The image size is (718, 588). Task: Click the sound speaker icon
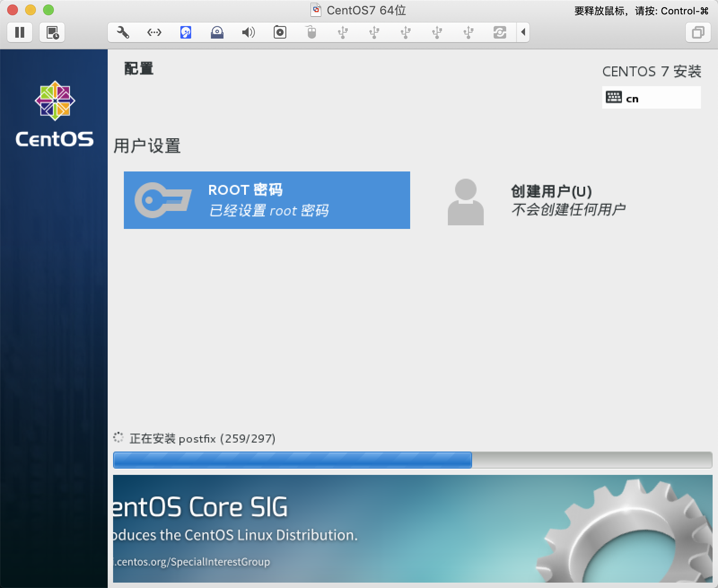[x=248, y=32]
